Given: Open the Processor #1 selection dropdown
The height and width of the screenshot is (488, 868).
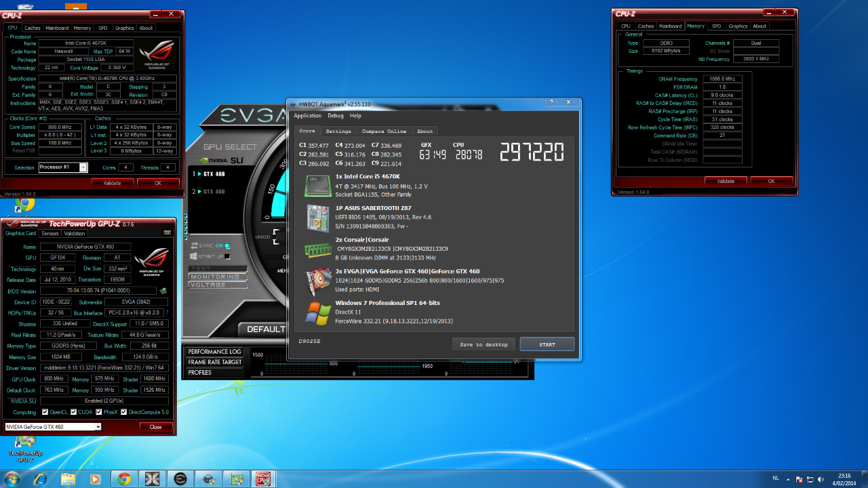Looking at the screenshot, I should point(63,167).
